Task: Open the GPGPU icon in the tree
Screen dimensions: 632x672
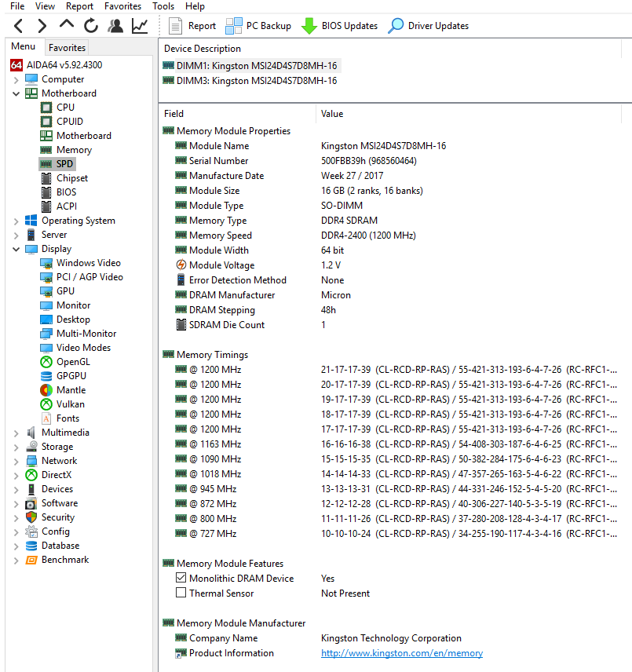Action: (46, 376)
